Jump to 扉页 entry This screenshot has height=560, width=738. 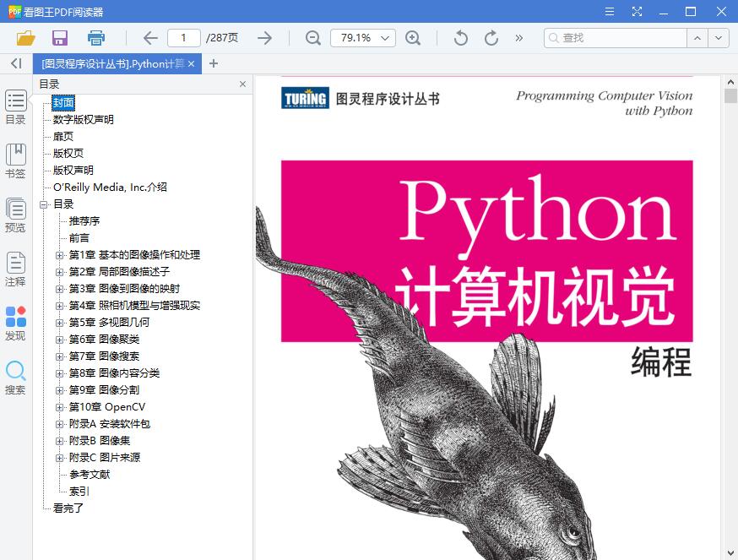63,137
